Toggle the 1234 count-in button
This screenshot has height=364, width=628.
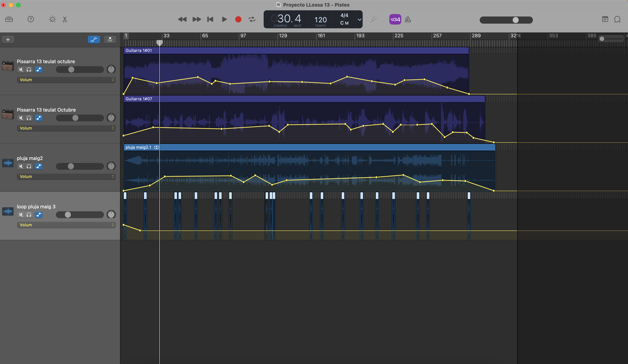[395, 20]
